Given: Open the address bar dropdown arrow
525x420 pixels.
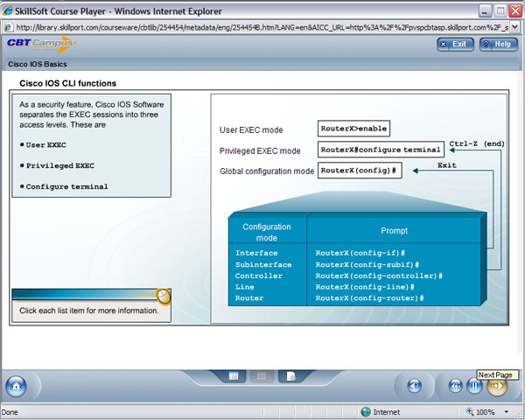Looking at the screenshot, I should [x=514, y=27].
